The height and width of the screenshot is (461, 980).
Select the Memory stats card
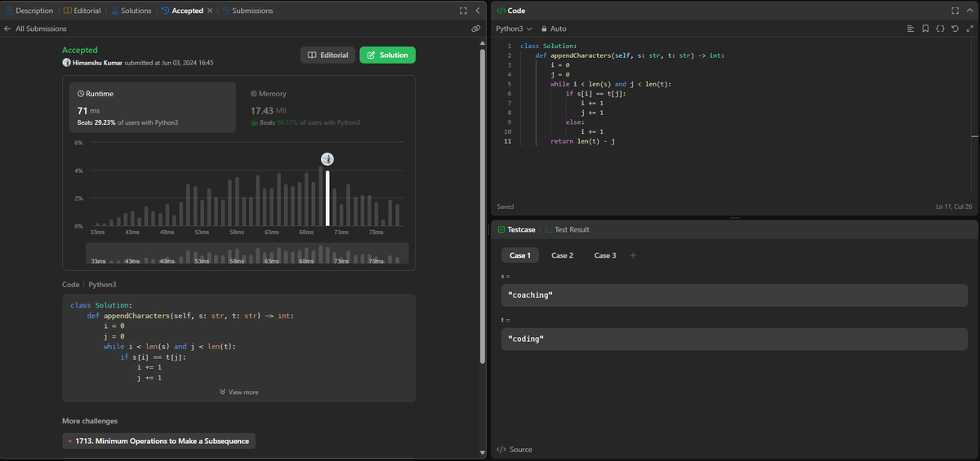[327, 107]
